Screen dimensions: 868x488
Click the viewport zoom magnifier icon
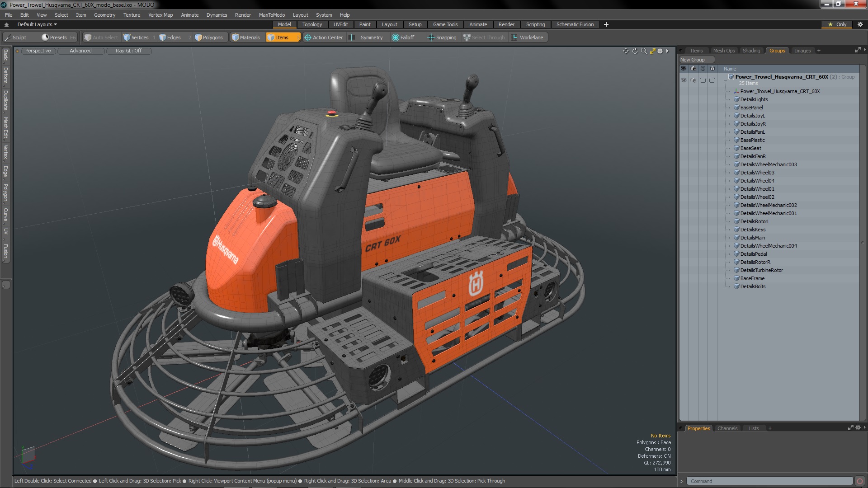click(x=644, y=51)
